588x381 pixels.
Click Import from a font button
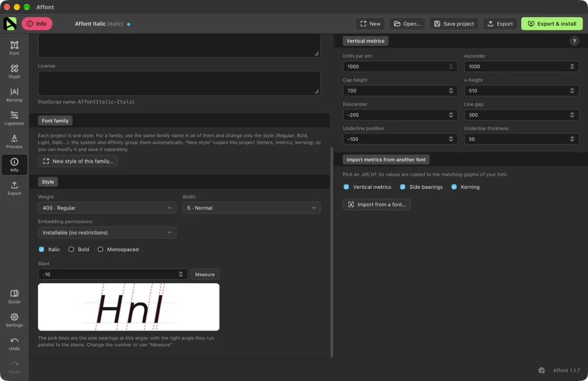[x=376, y=204]
